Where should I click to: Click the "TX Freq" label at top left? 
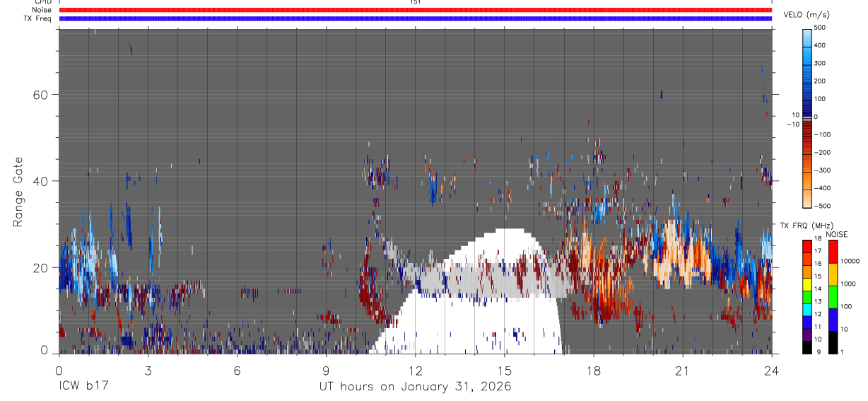(x=38, y=18)
